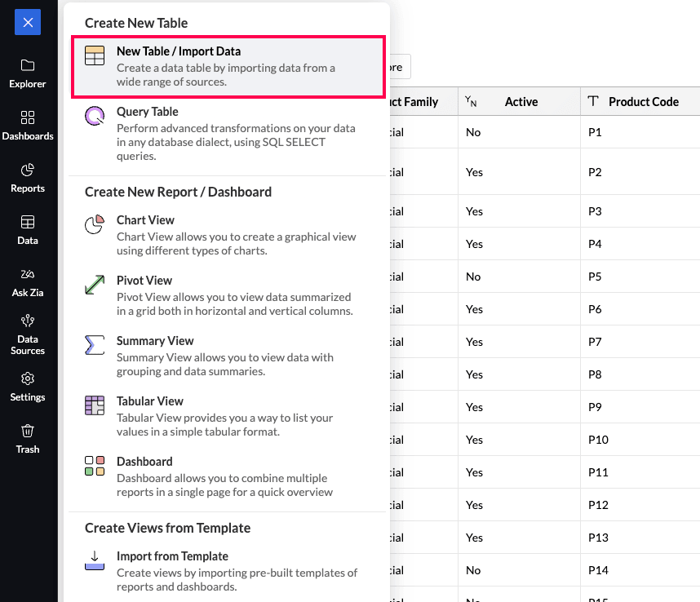Create a new Pivot View
The width and height of the screenshot is (700, 602).
[x=228, y=295]
